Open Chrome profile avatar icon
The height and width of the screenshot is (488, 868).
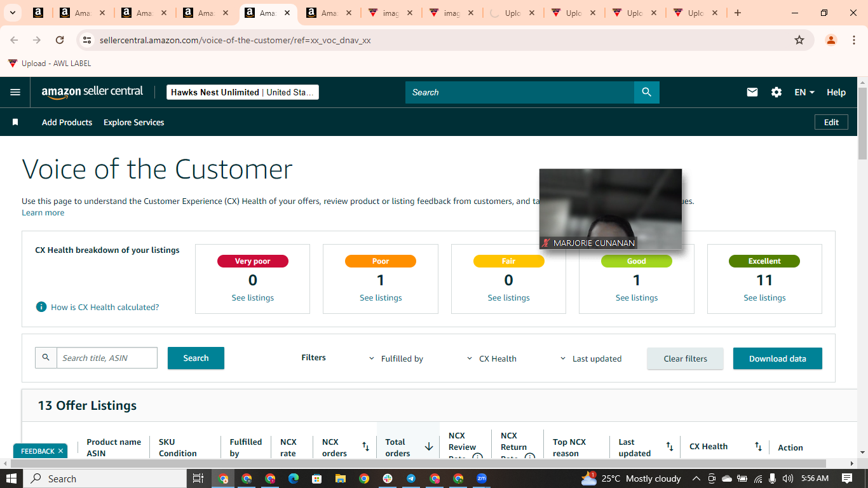pyautogui.click(x=831, y=40)
